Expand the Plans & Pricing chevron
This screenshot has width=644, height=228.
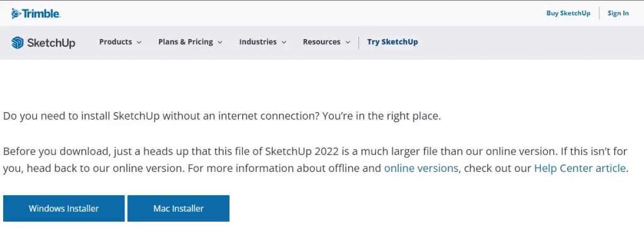pos(219,42)
